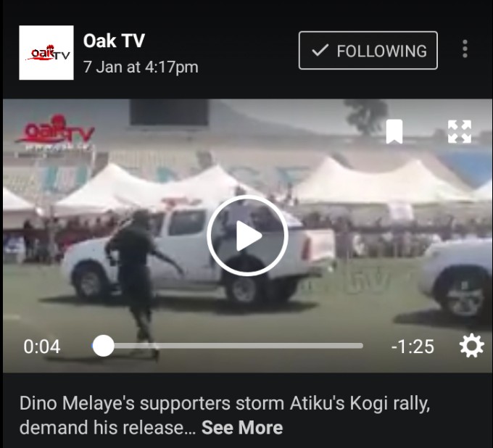Click the 7 Jan at 4:17pm timestamp
The width and height of the screenshot is (493, 448).
point(141,67)
